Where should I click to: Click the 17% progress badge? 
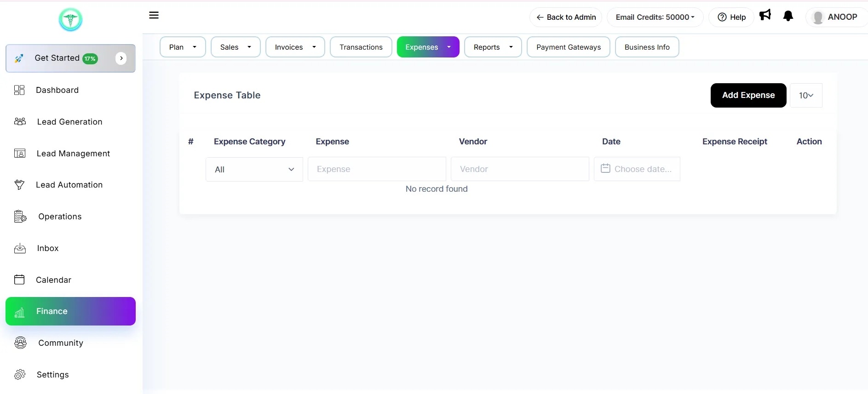point(90,59)
